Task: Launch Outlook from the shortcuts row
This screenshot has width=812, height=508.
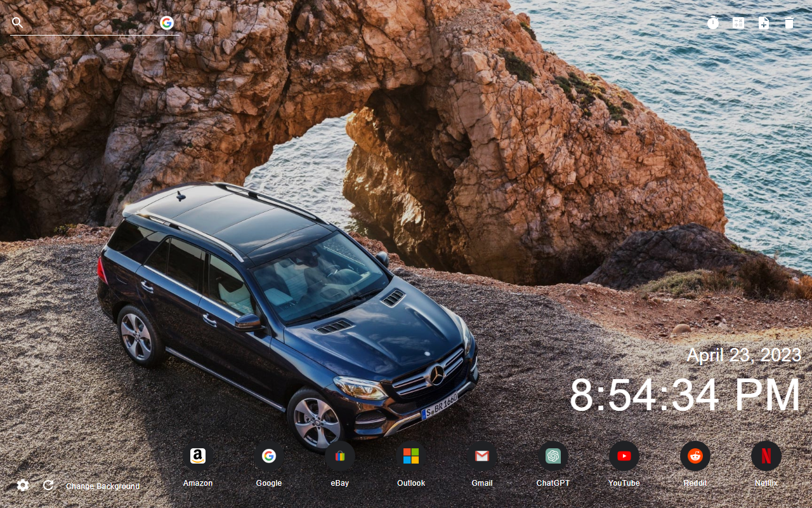Action: click(x=411, y=455)
